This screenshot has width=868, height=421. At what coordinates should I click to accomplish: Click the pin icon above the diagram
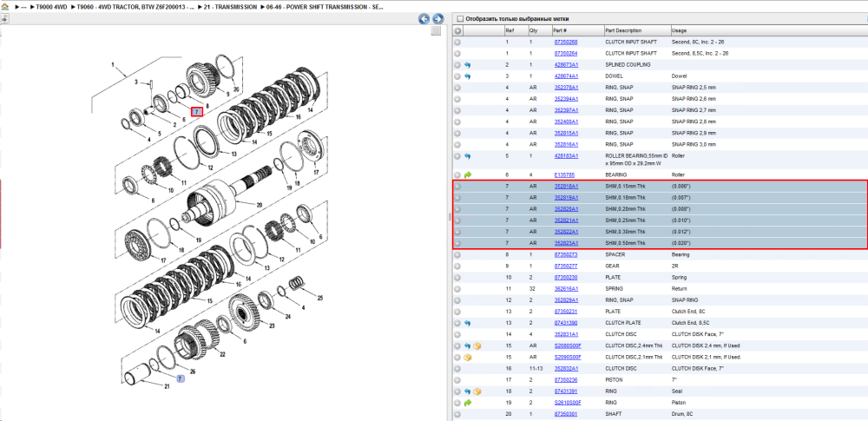click(x=3, y=19)
